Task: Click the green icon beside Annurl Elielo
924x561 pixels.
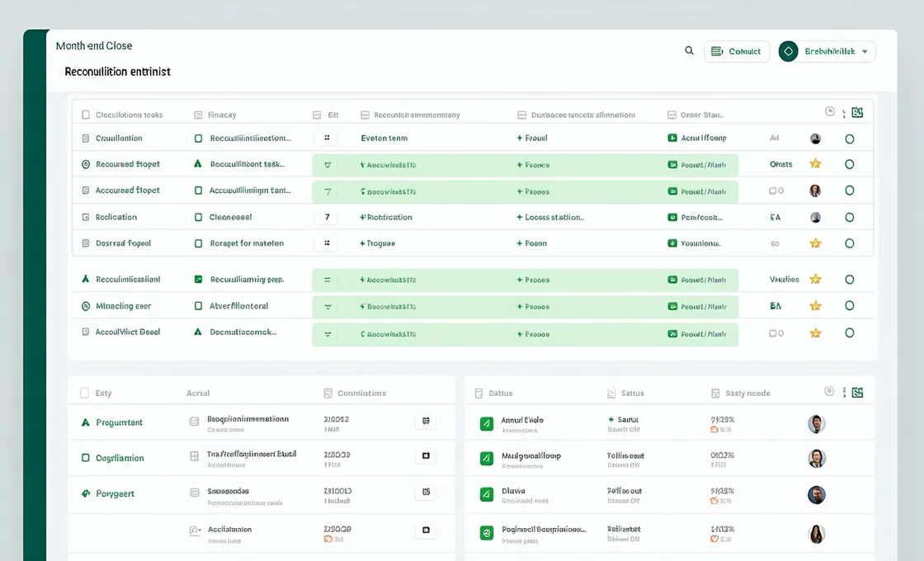Action: click(487, 424)
